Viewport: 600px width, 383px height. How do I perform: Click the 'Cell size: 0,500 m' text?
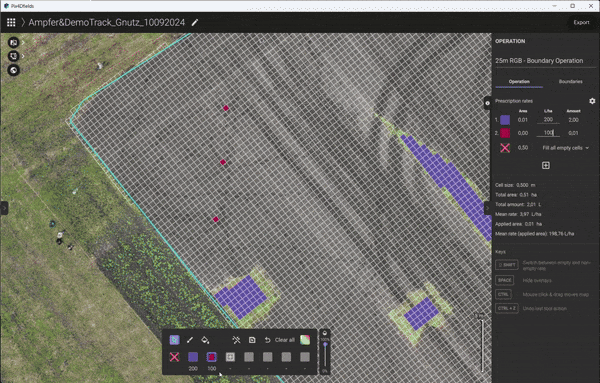coord(515,185)
